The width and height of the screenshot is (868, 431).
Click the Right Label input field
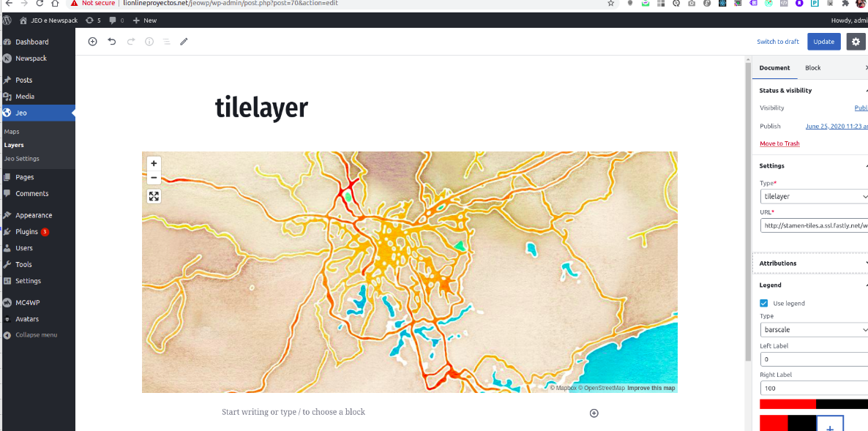814,388
